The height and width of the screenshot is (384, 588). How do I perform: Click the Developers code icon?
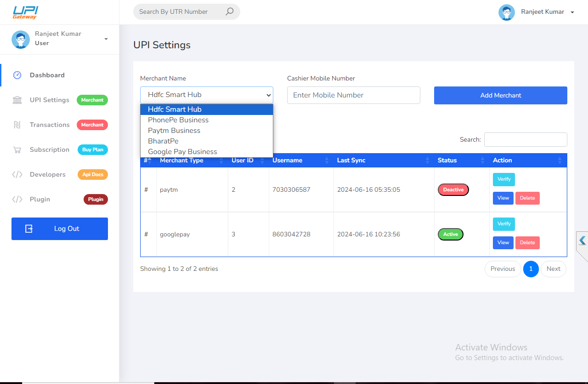click(17, 174)
